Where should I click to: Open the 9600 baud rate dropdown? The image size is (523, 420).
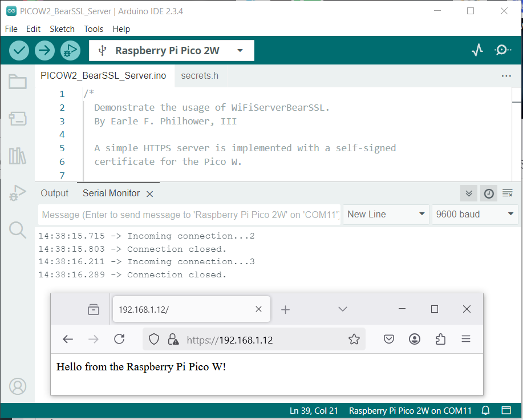click(x=475, y=214)
